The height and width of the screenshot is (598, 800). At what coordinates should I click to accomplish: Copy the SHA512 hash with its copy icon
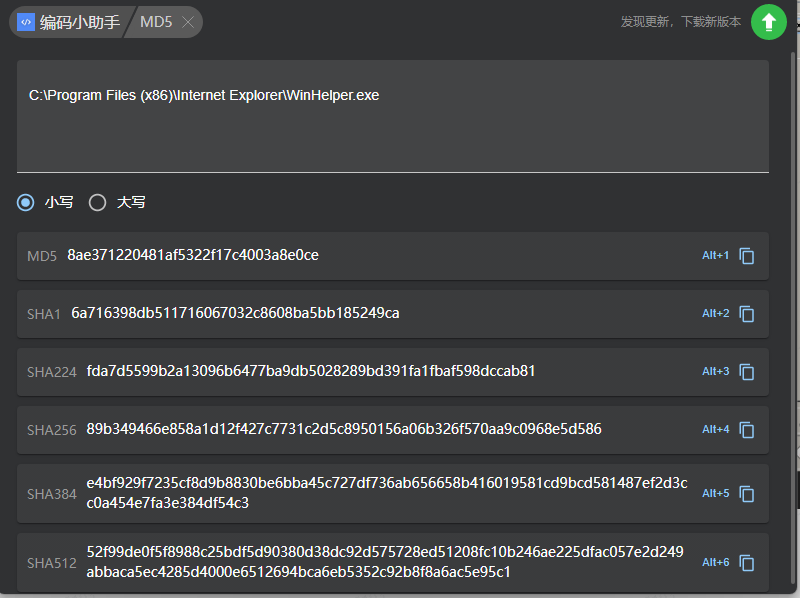point(747,563)
